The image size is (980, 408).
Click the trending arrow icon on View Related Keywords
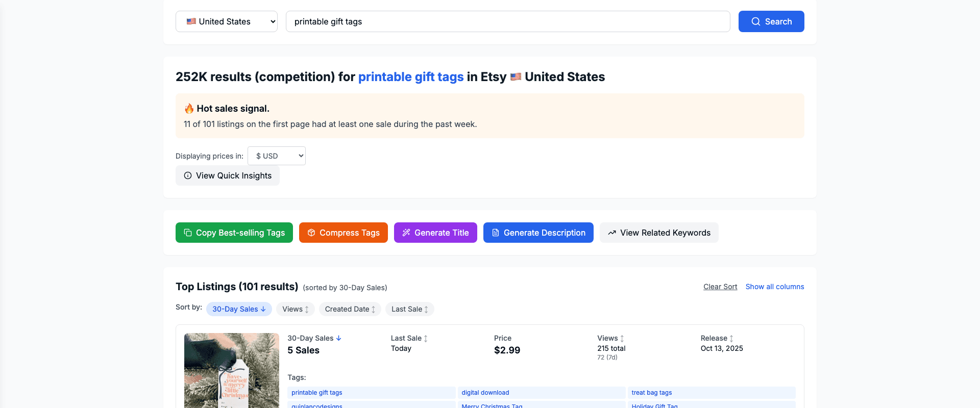[612, 233]
